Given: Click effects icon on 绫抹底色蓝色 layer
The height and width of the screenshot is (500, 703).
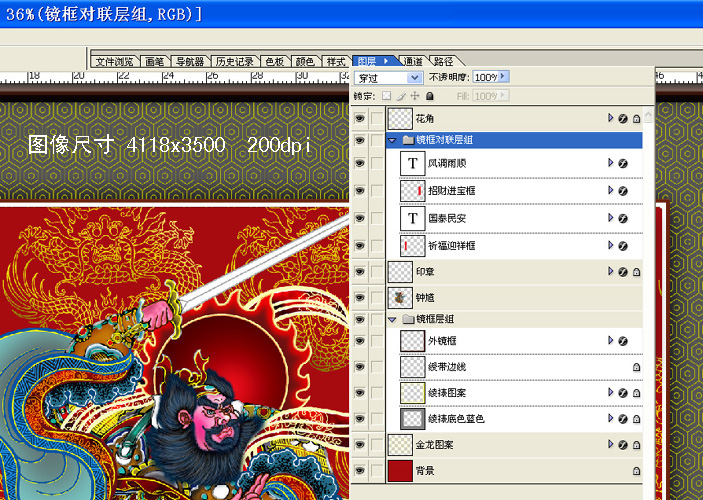Looking at the screenshot, I should pos(623,418).
